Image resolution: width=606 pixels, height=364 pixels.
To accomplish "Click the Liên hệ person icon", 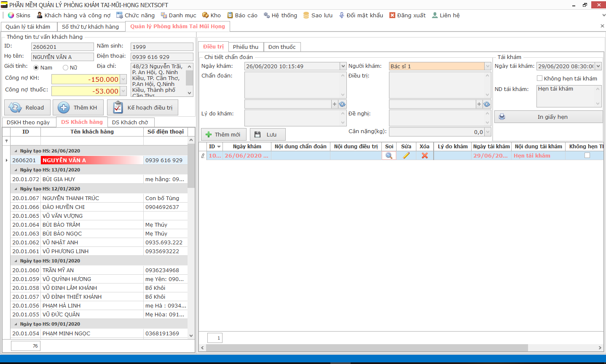I will pyautogui.click(x=435, y=15).
